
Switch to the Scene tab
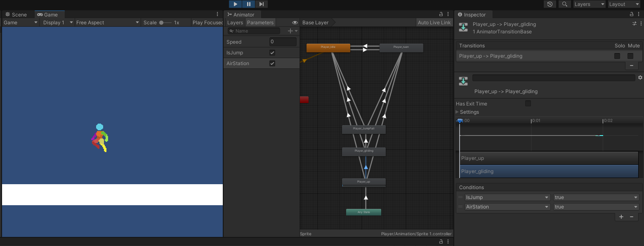(17, 14)
